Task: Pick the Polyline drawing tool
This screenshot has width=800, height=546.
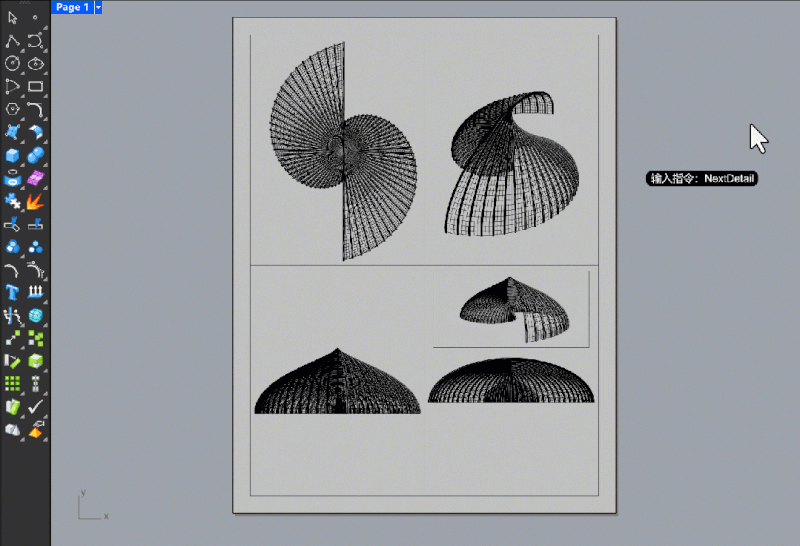Action: click(13, 41)
